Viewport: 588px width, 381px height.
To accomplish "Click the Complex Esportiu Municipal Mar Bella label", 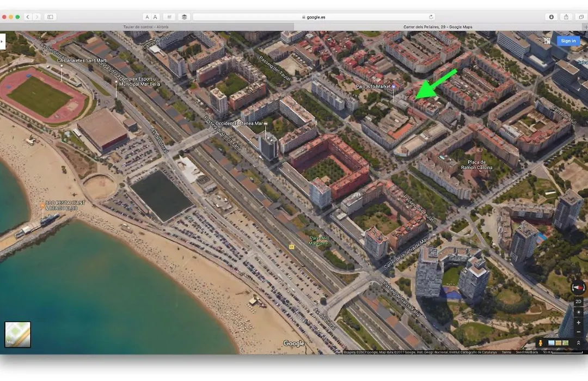I will 139,82.
